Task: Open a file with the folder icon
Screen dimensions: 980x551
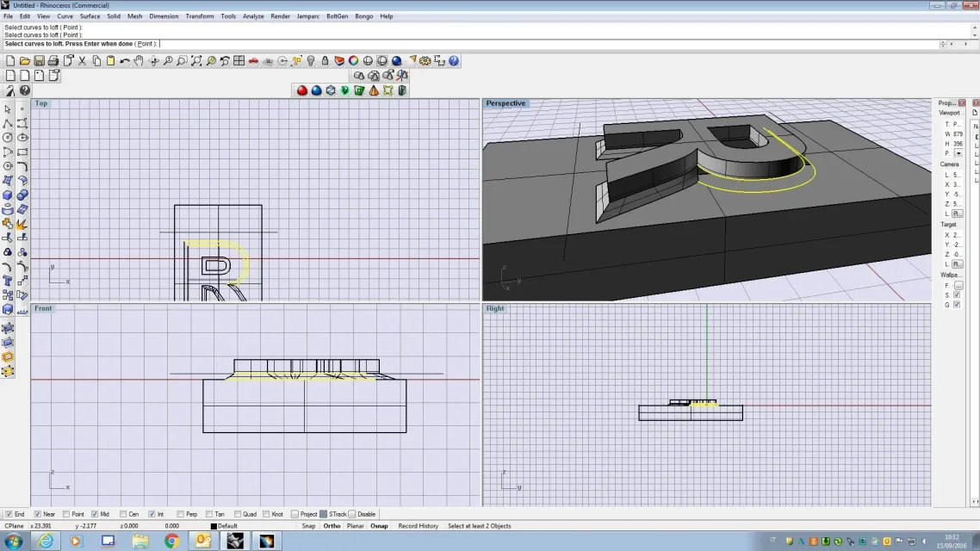Action: (x=24, y=60)
